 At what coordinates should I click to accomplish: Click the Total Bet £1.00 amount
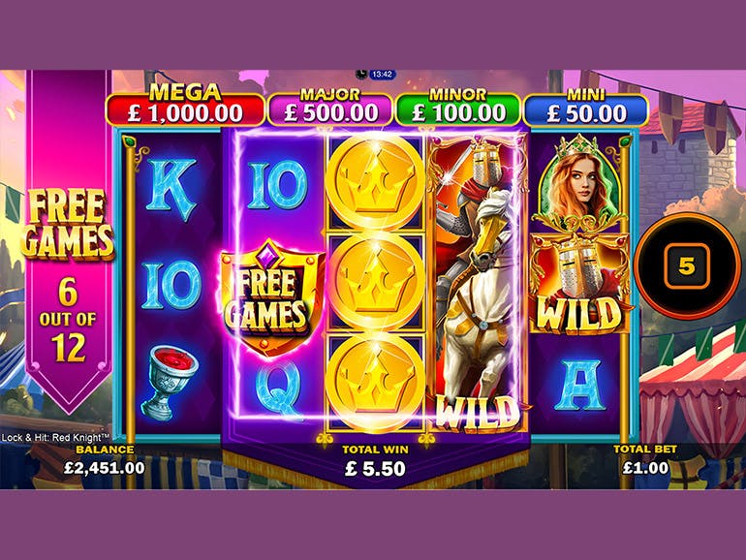pyautogui.click(x=645, y=467)
